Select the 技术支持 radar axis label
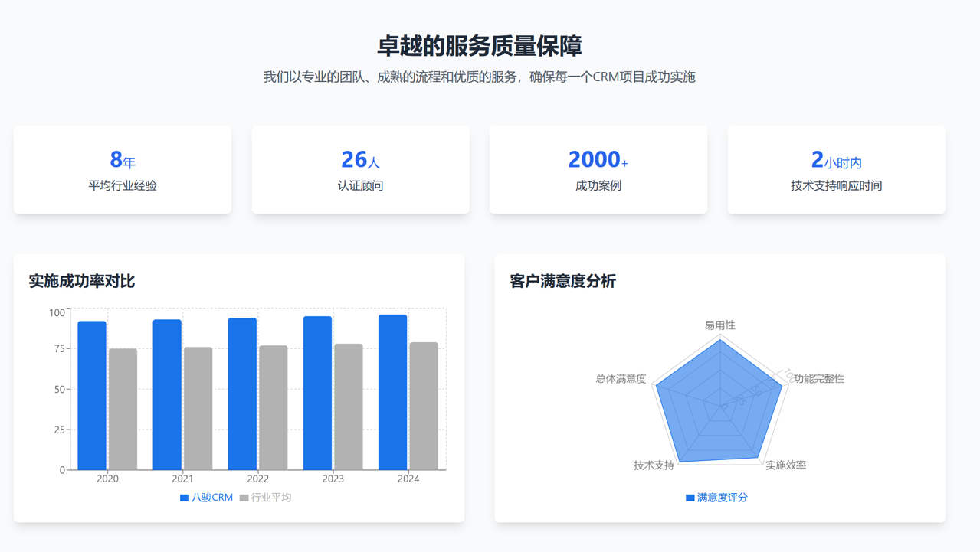Screen dimensions: 980x552 pyautogui.click(x=654, y=465)
